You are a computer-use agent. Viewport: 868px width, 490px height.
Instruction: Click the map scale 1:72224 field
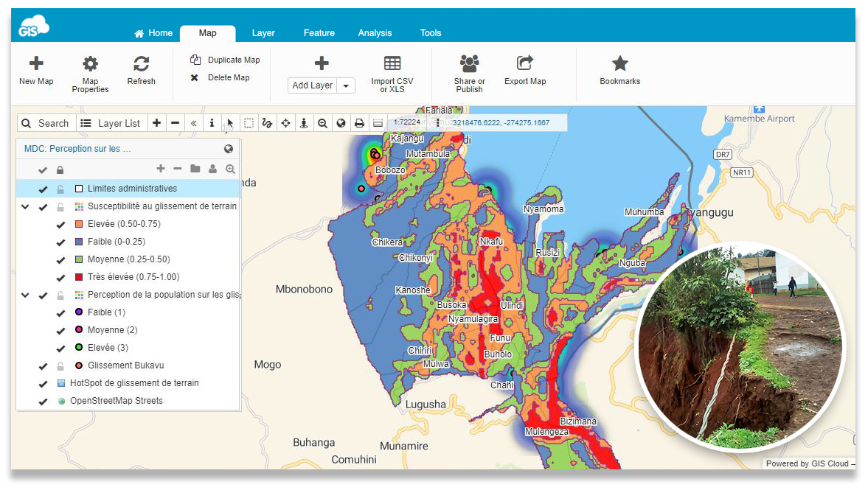point(407,123)
